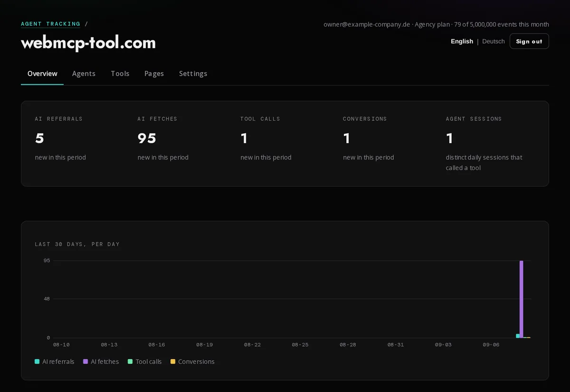Click the Sign out button
Image resolution: width=570 pixels, height=392 pixels.
pos(529,41)
